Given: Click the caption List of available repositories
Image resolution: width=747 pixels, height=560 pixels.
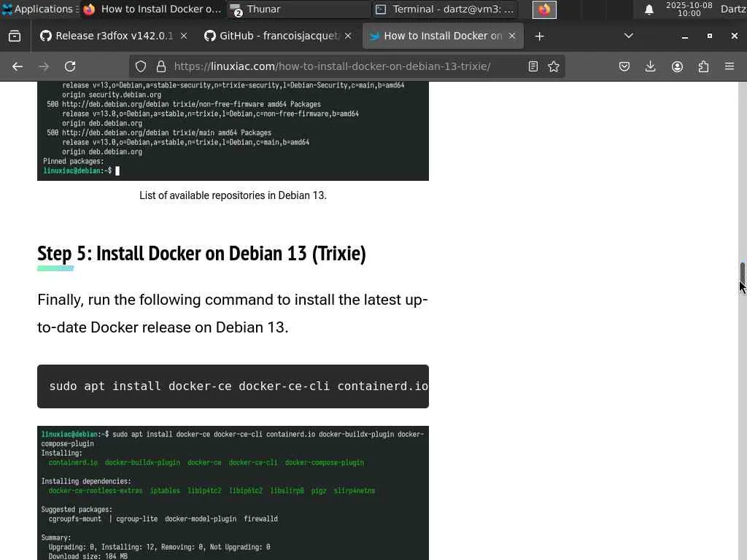Looking at the screenshot, I should coord(233,195).
